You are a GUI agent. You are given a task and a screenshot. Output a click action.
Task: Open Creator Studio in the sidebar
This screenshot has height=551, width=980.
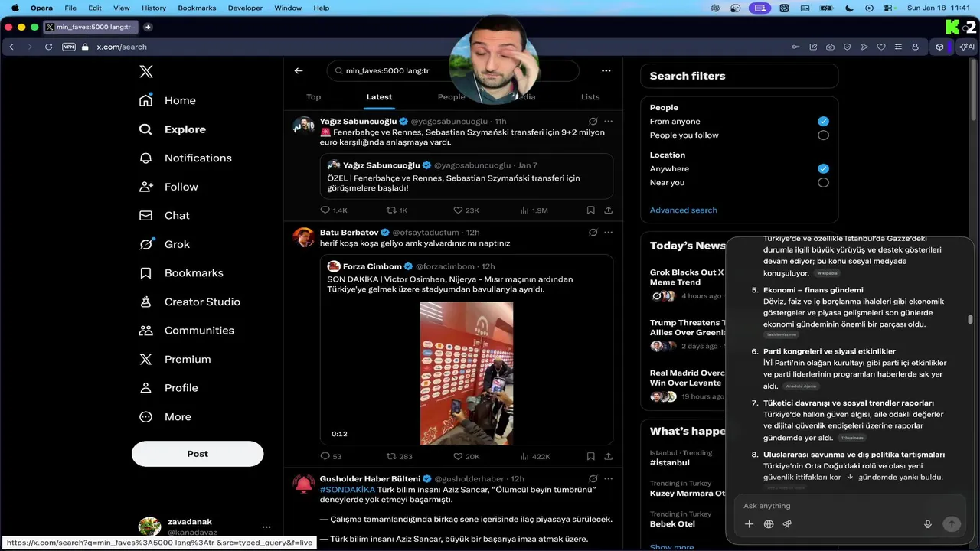(190, 302)
